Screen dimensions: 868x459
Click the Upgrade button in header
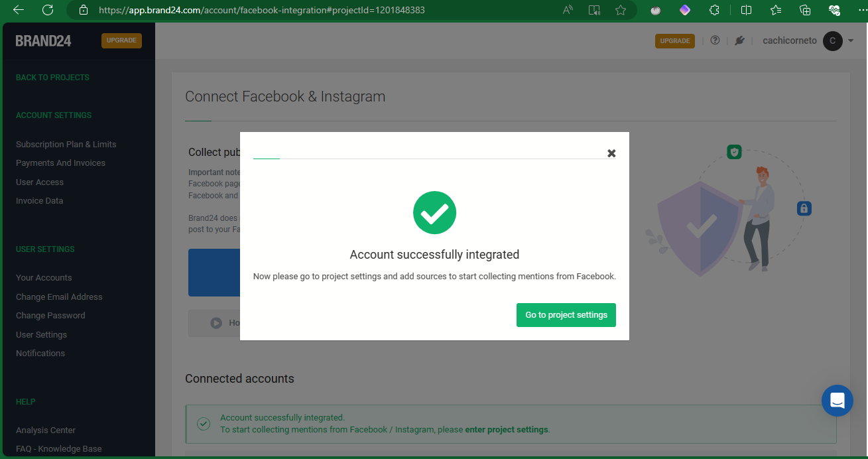point(674,41)
